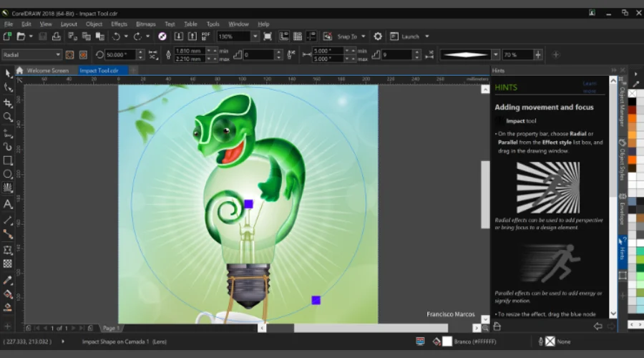Select the Artistic Media tool
Viewport: 644px width, 358px height.
8,147
